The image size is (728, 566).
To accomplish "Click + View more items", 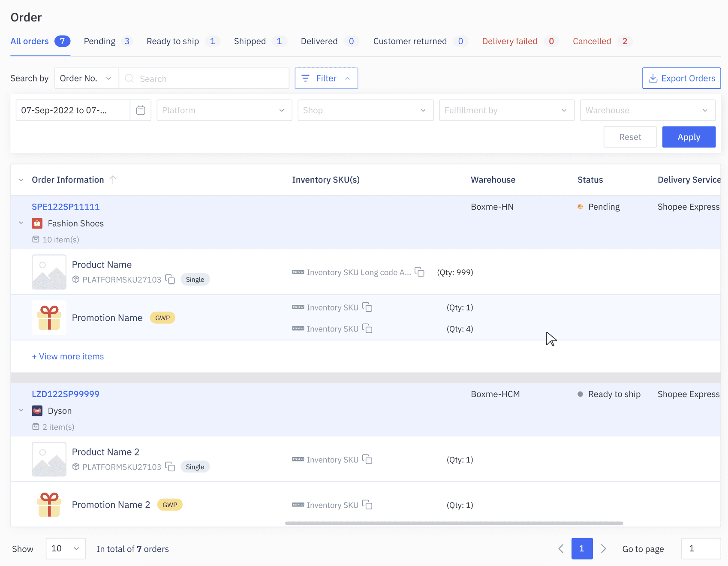I will click(x=68, y=356).
